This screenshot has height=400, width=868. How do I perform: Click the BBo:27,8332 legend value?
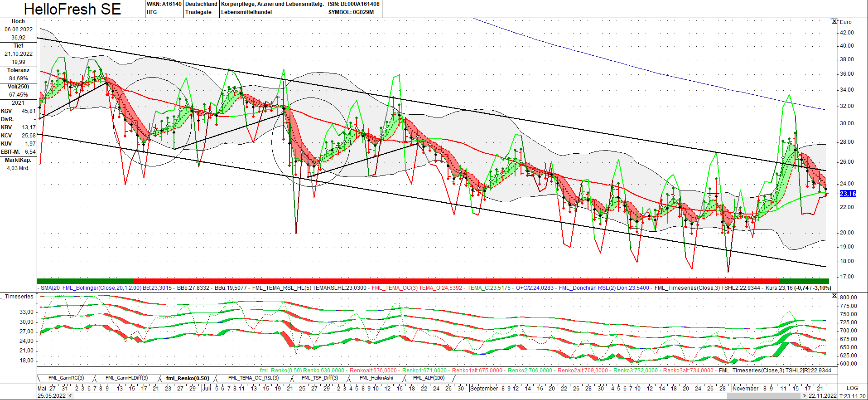(x=193, y=288)
